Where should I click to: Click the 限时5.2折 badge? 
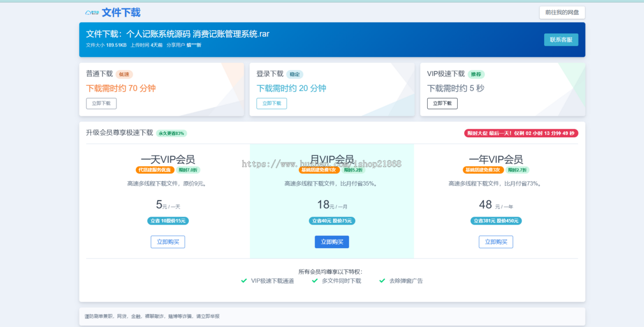click(x=353, y=170)
